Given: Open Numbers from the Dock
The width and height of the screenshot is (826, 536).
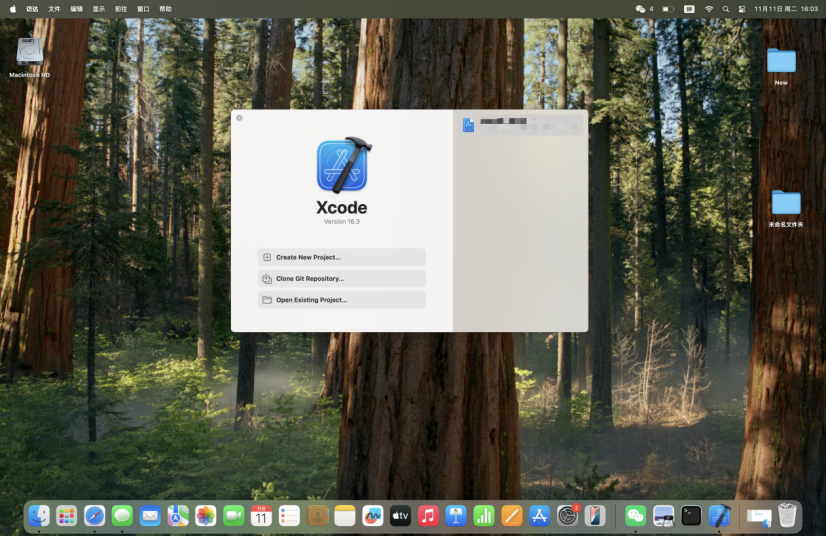Looking at the screenshot, I should click(x=484, y=516).
